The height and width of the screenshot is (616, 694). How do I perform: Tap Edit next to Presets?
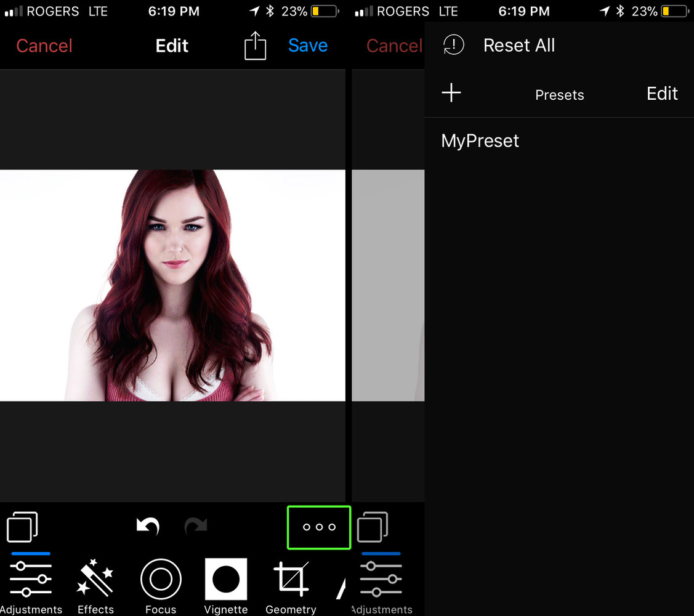pos(662,94)
